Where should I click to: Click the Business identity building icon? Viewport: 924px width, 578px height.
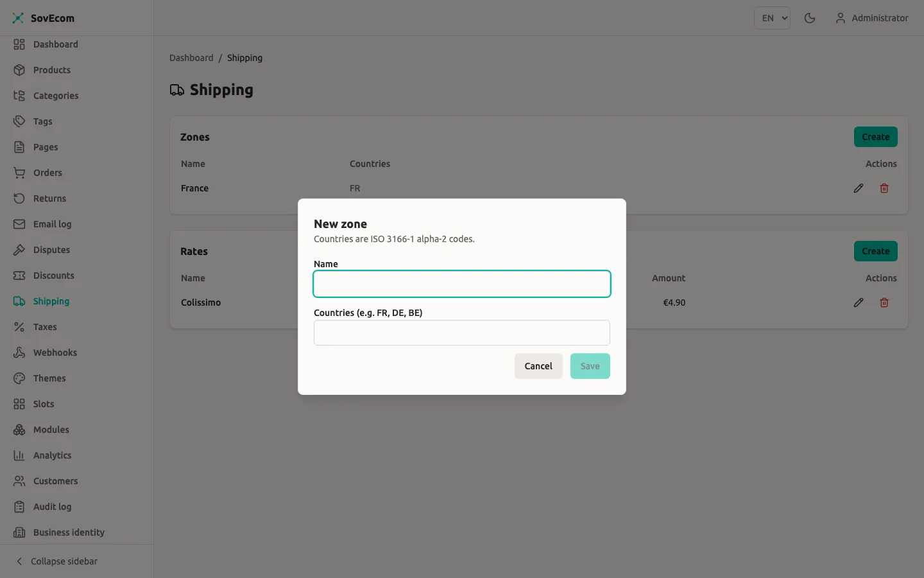coord(19,532)
